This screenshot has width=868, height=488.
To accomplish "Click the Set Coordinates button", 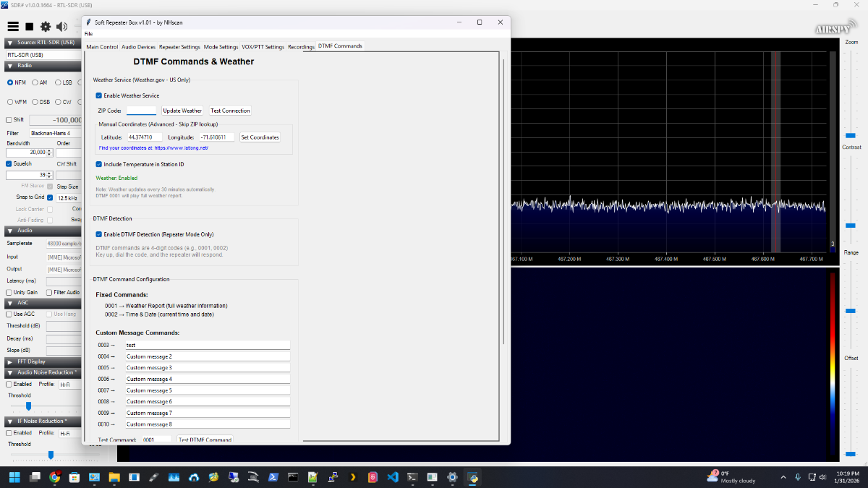I will coord(260,137).
